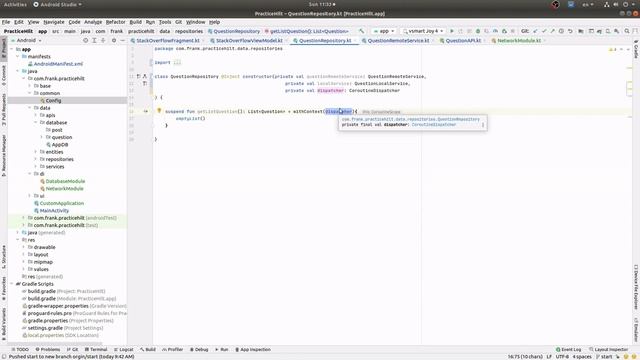640x360 pixels.
Task: Open the app run configuration dropdown
Action: coord(384,31)
